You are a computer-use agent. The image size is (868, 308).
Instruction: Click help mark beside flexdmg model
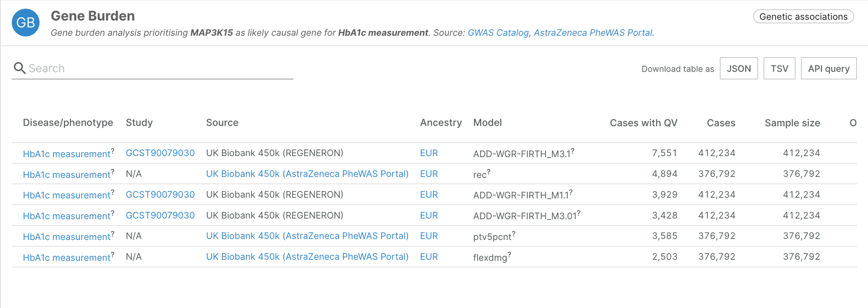tap(509, 254)
